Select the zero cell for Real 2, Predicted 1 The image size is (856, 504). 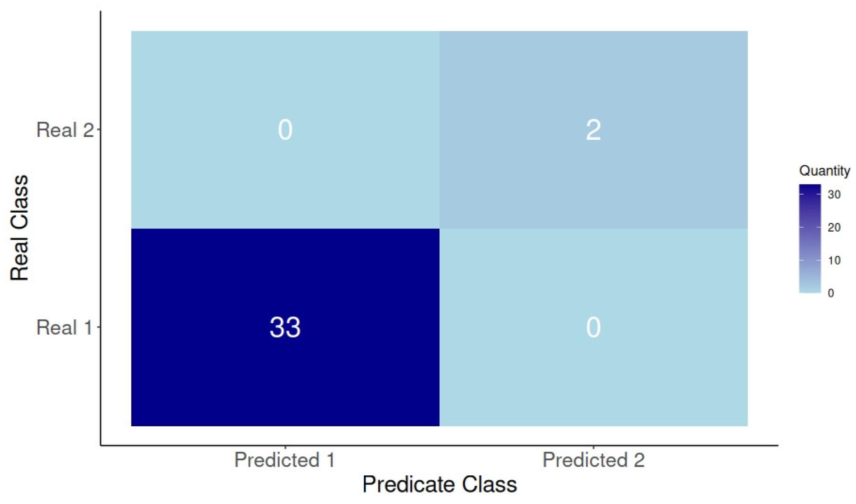point(285,130)
